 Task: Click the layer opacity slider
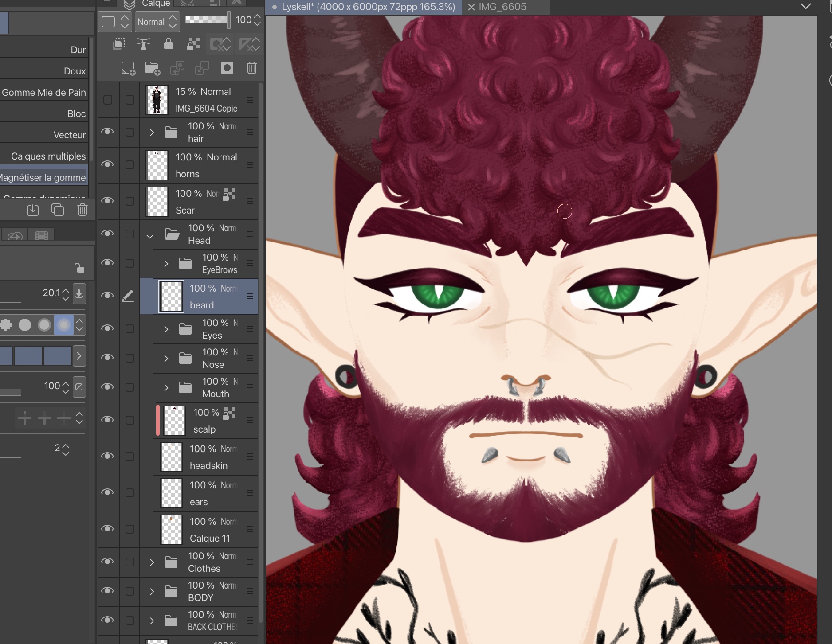click(207, 20)
